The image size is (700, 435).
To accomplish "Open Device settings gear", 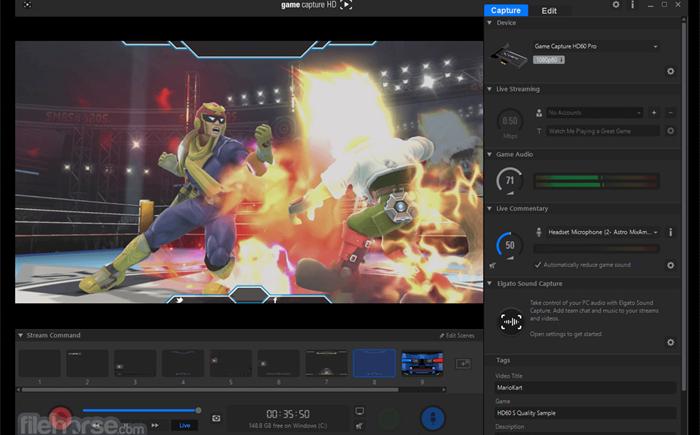I will click(671, 71).
